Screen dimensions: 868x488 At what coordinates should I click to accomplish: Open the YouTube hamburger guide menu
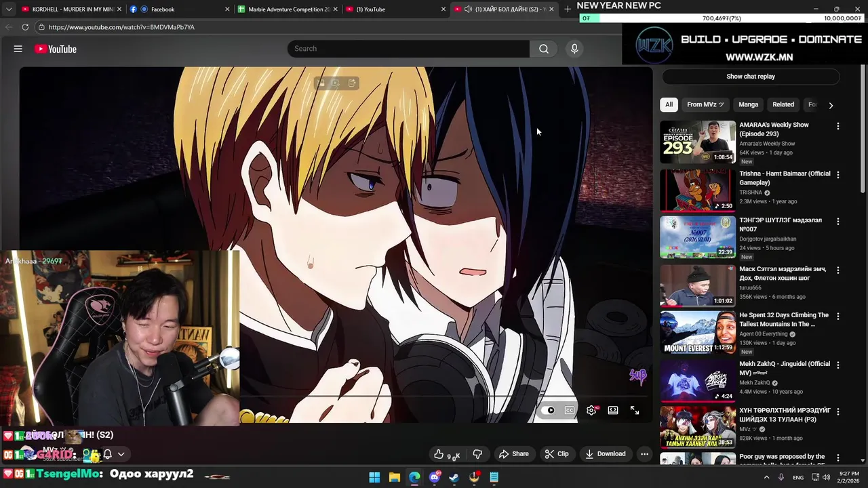pyautogui.click(x=18, y=49)
